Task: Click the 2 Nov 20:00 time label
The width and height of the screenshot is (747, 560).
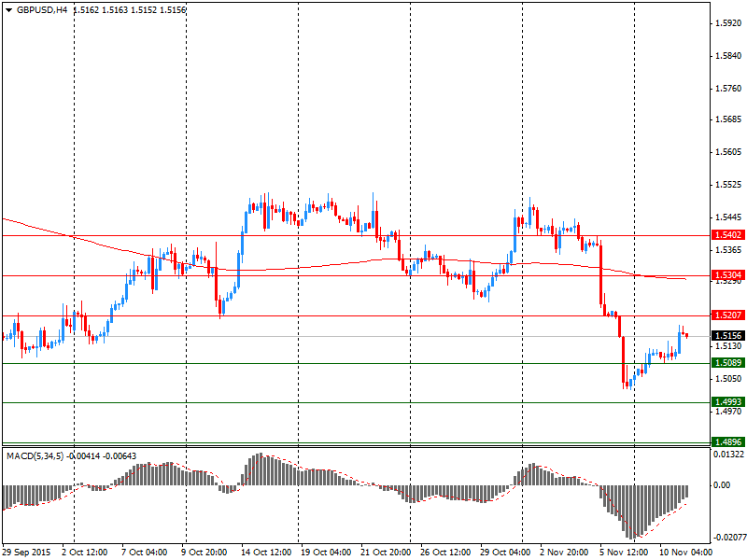Action: click(x=564, y=553)
